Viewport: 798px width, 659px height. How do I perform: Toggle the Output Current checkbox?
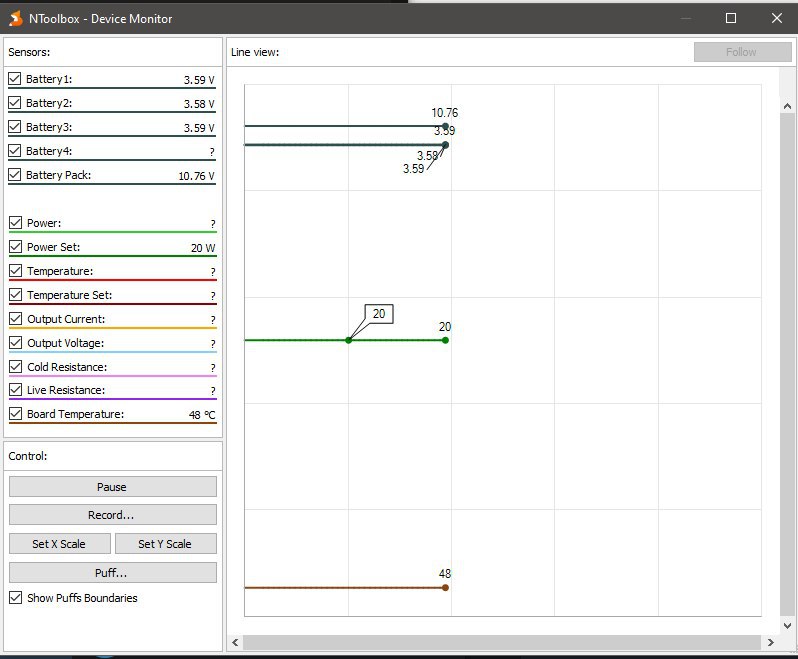pos(16,319)
